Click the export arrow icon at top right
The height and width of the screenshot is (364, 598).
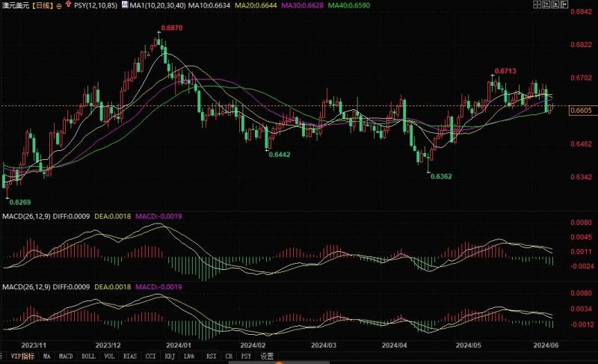click(564, 4)
